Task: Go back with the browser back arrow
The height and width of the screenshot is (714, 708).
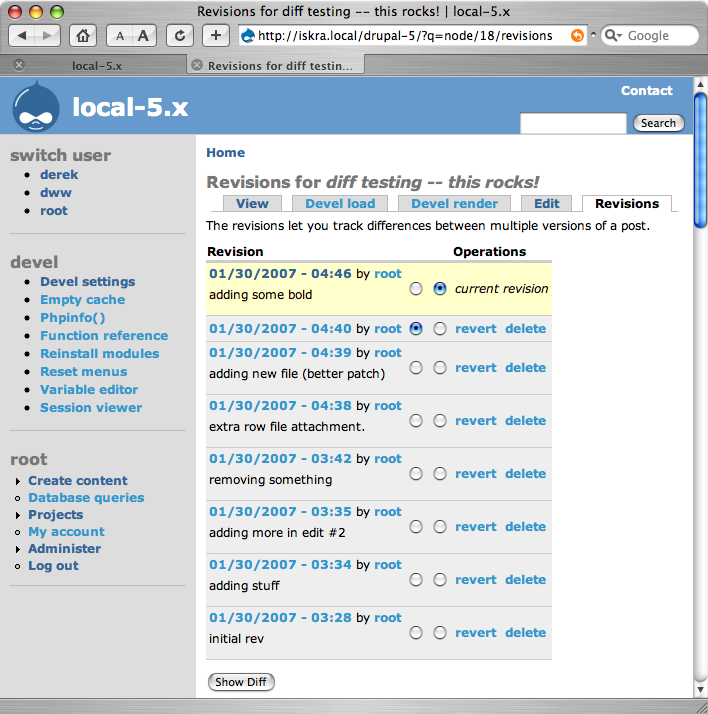Action: 22,36
